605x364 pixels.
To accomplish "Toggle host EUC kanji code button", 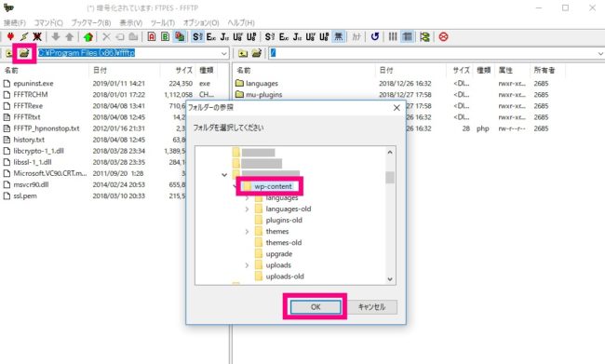I will 211,36.
